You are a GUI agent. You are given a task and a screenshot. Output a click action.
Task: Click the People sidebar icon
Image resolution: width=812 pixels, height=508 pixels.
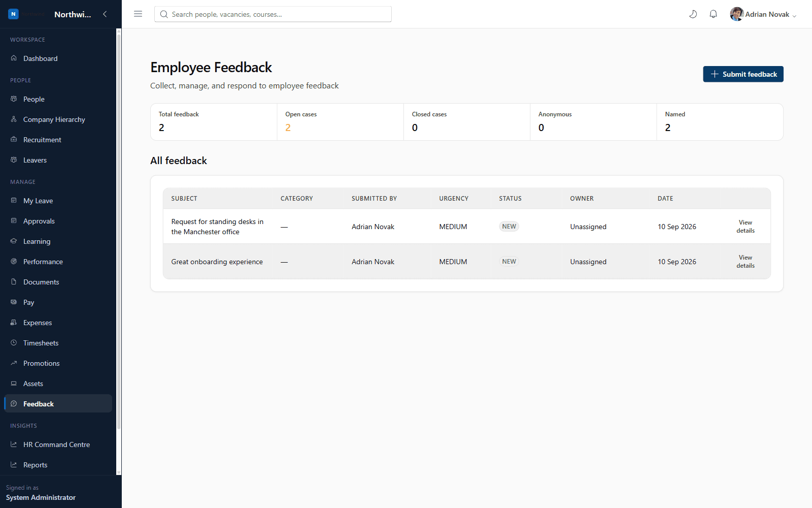click(14, 99)
